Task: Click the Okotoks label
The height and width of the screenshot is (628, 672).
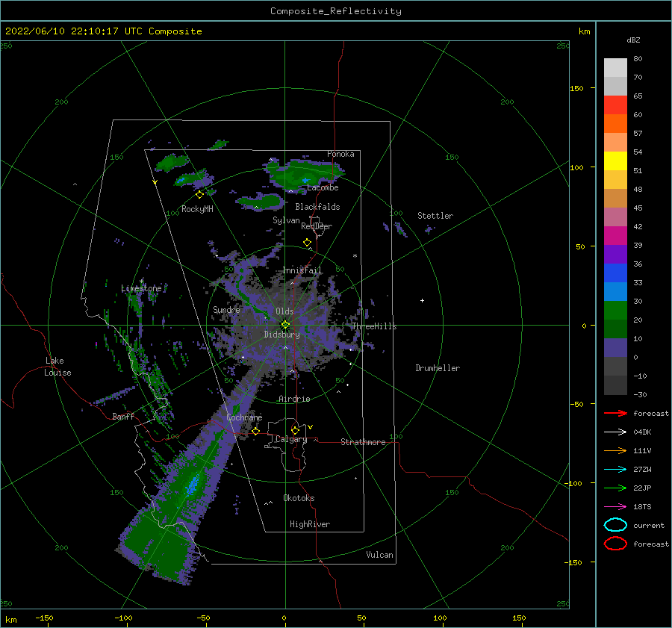Action: [x=299, y=498]
